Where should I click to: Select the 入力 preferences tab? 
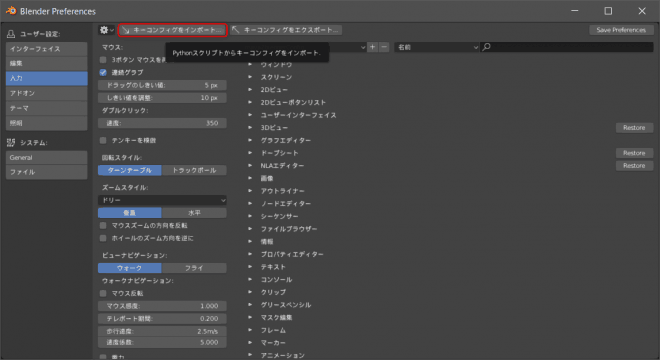click(x=47, y=78)
